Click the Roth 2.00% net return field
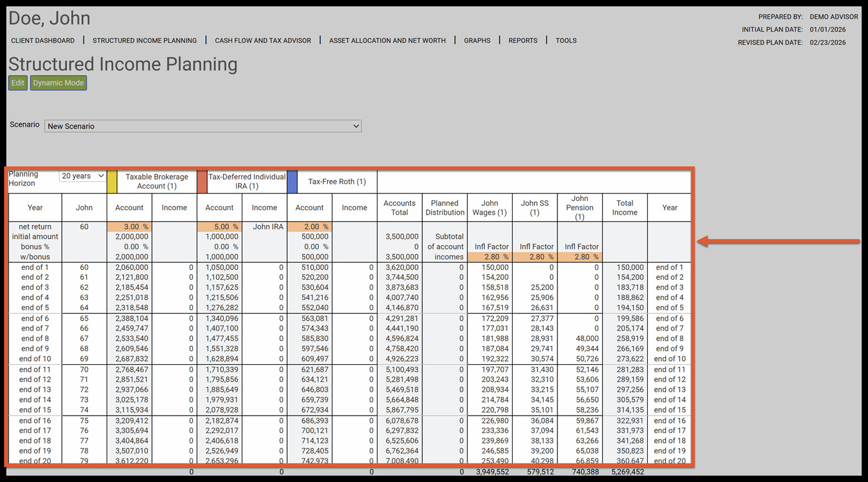Screen dimensions: 868x482 [x=309, y=227]
